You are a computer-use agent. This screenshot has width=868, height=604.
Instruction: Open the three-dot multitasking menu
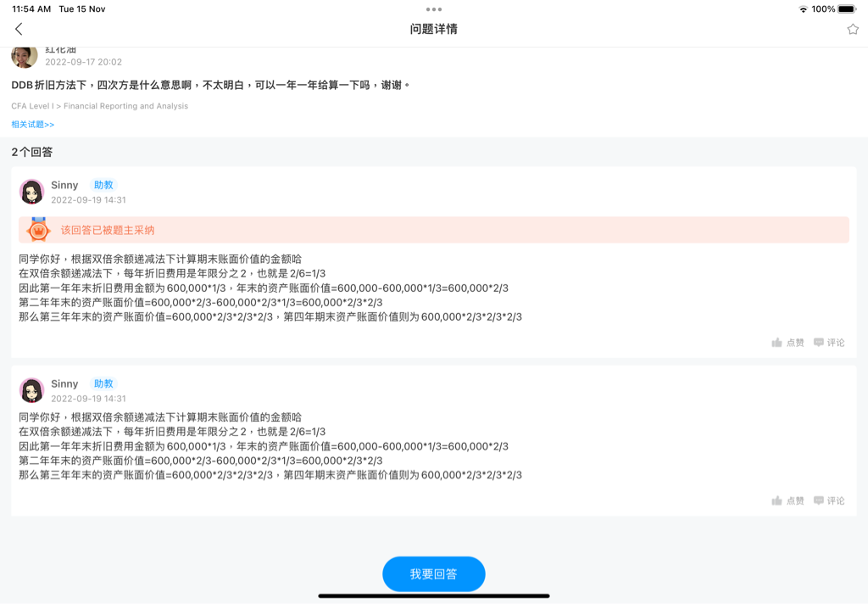point(434,9)
